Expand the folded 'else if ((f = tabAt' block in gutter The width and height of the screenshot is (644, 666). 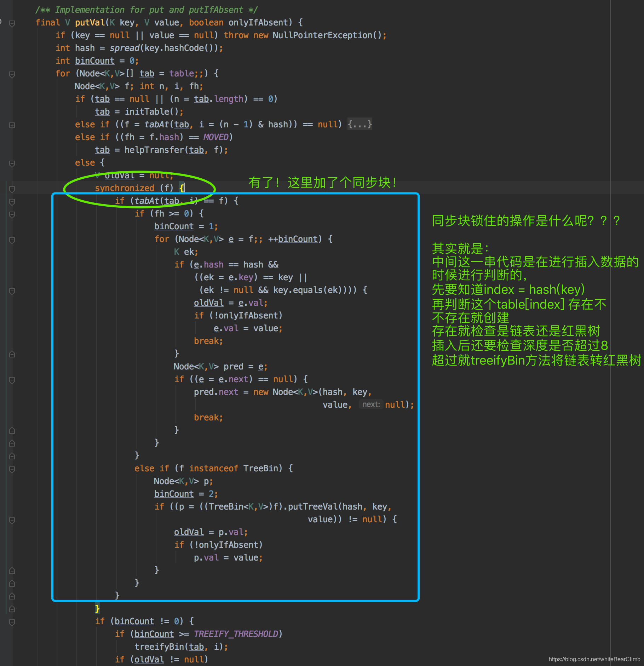click(x=12, y=125)
